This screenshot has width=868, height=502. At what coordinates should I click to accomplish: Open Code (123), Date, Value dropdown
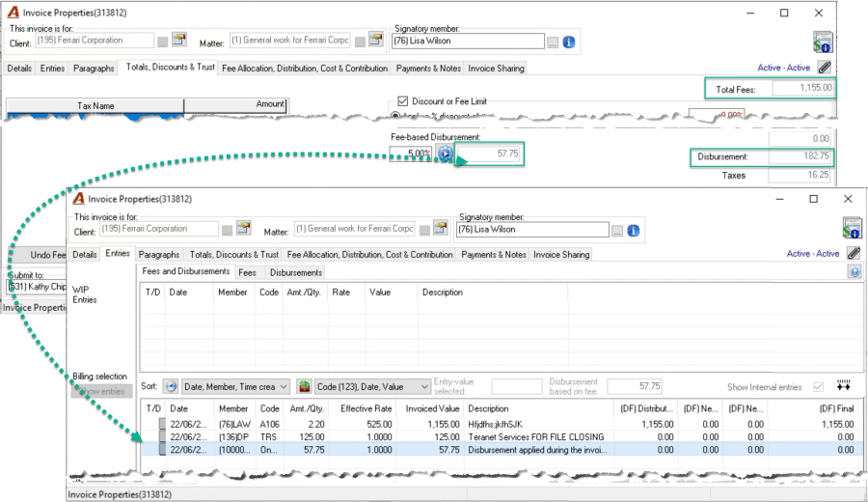(x=372, y=386)
